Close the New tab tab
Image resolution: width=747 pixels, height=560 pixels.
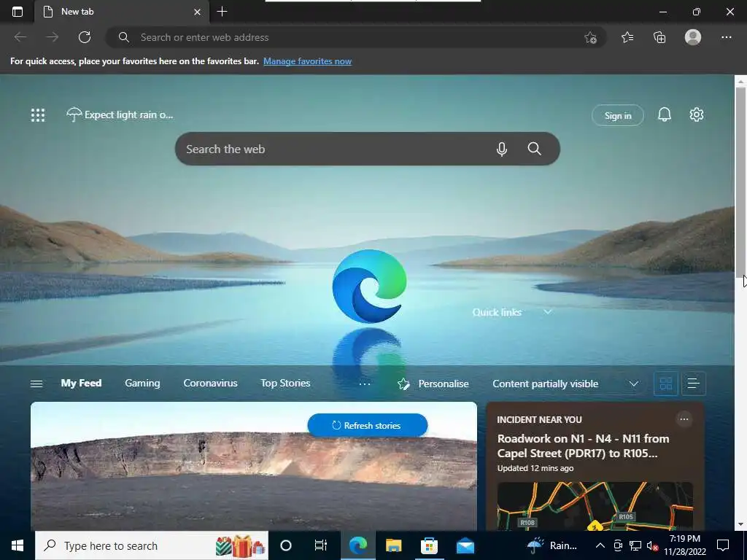[197, 12]
